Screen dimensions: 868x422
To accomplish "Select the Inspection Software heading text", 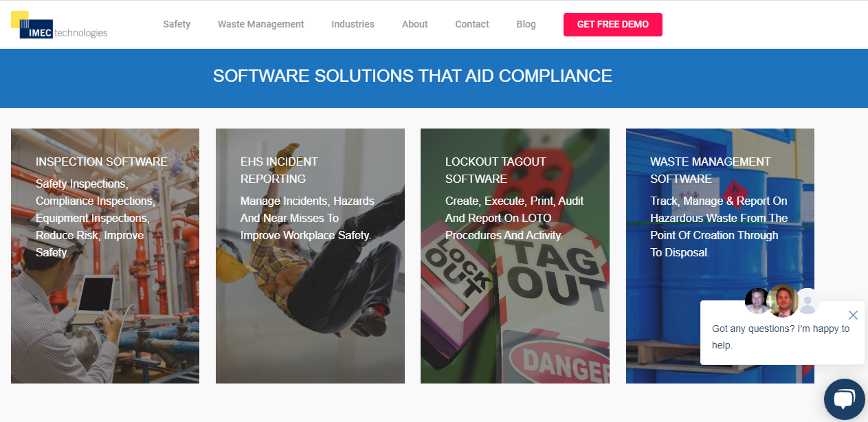I will [102, 162].
